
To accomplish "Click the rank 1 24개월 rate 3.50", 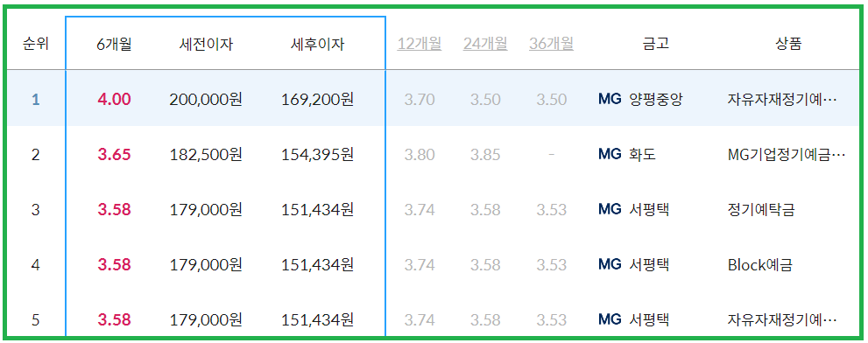I will click(x=485, y=100).
